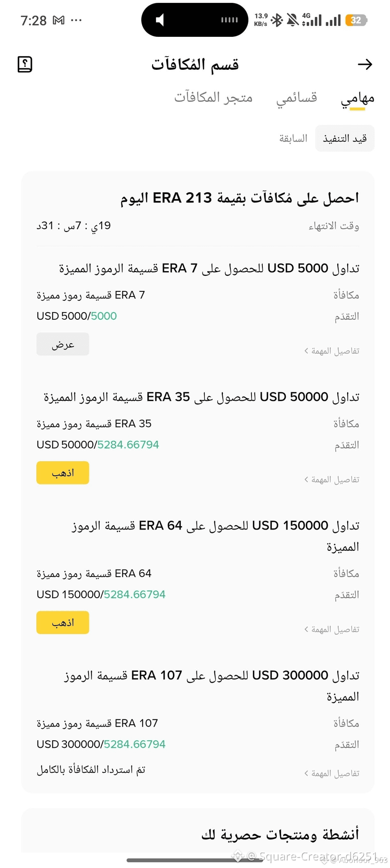Expand تفاصيل المهمة for ERA 107 task
Viewport: 390px width, 868px height.
(x=332, y=773)
